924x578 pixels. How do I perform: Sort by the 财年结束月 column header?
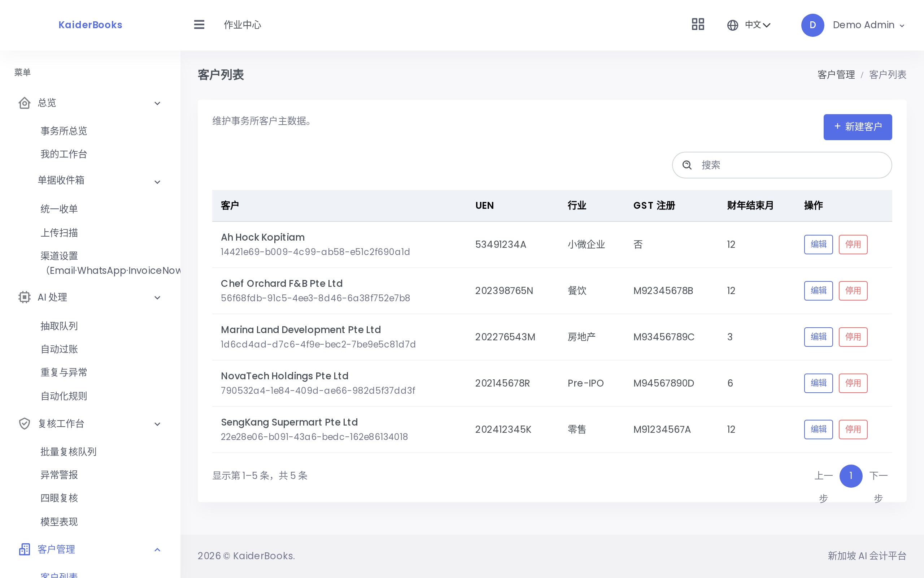[x=750, y=206]
